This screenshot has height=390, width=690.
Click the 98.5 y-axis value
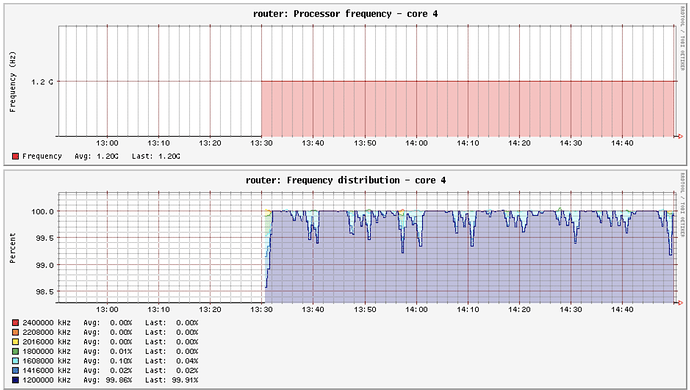click(x=45, y=292)
